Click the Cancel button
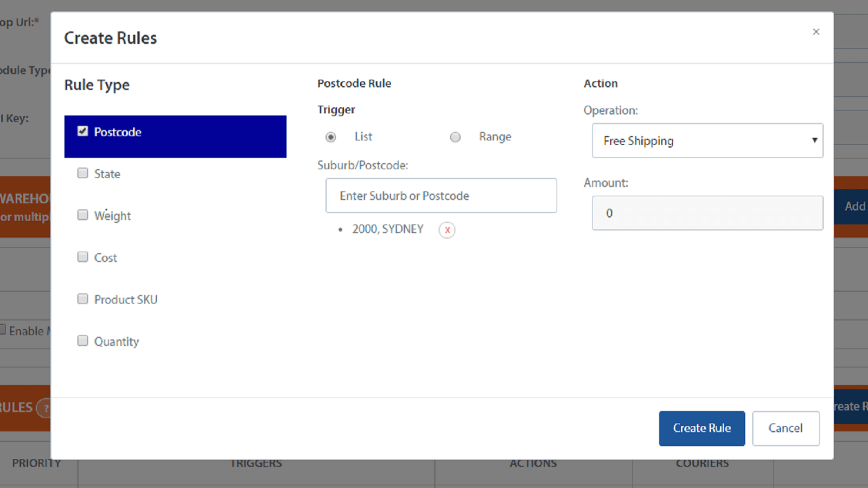The width and height of the screenshot is (868, 488). coord(786,428)
